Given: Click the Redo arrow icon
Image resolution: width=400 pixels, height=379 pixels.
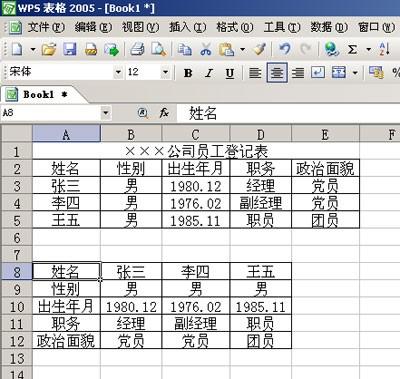Looking at the screenshot, I should pos(305,50).
